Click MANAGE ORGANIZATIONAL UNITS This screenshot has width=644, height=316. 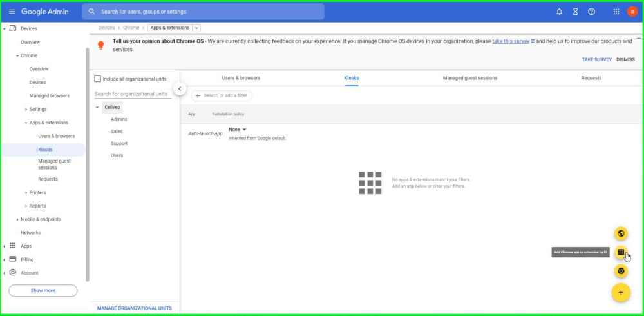tap(135, 308)
